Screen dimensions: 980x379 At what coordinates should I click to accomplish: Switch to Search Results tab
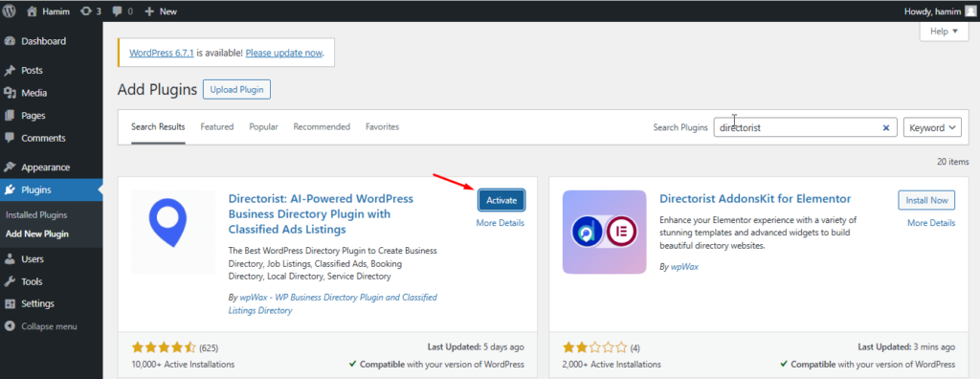click(x=158, y=127)
